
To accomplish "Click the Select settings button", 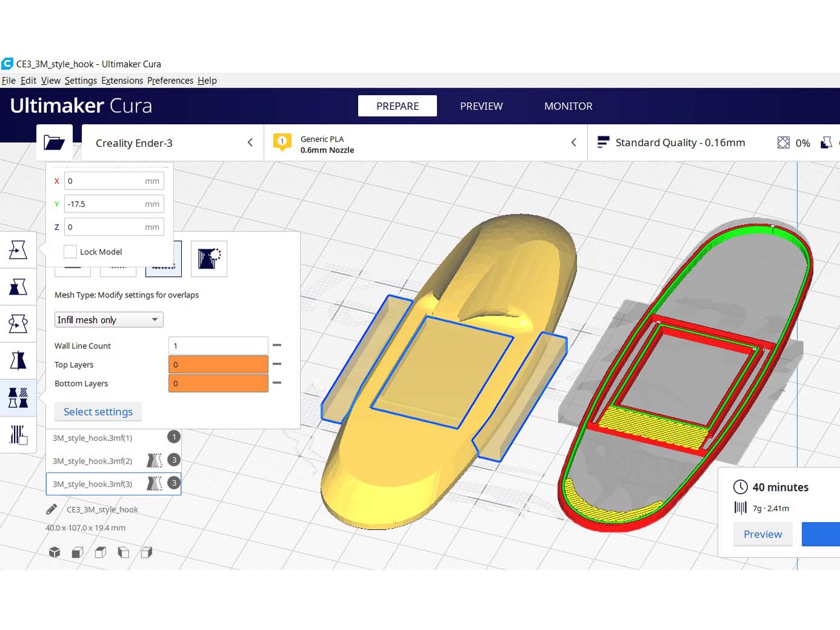I will coord(98,412).
